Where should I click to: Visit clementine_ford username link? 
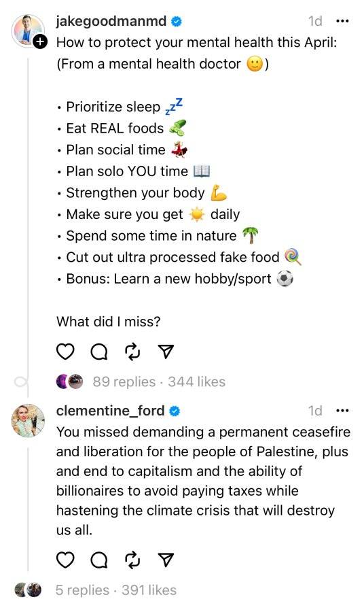pos(110,411)
